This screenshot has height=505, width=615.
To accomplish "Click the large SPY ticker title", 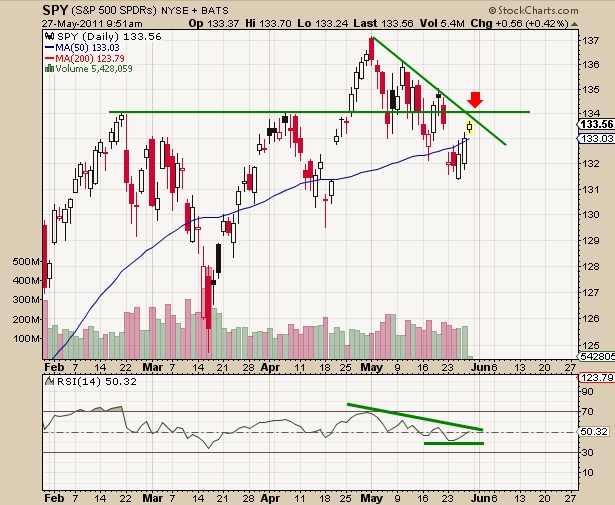I will click(56, 9).
